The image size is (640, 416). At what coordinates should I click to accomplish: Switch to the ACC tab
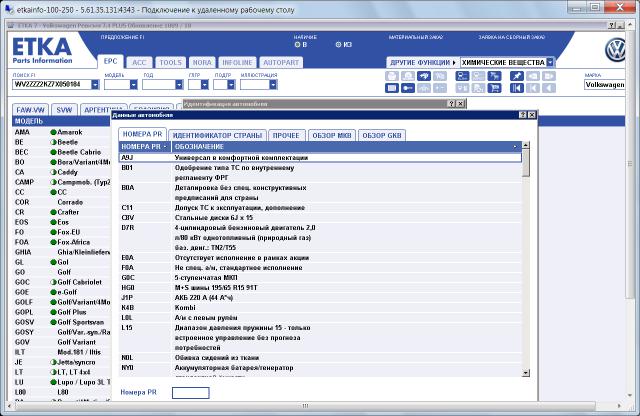click(139, 62)
